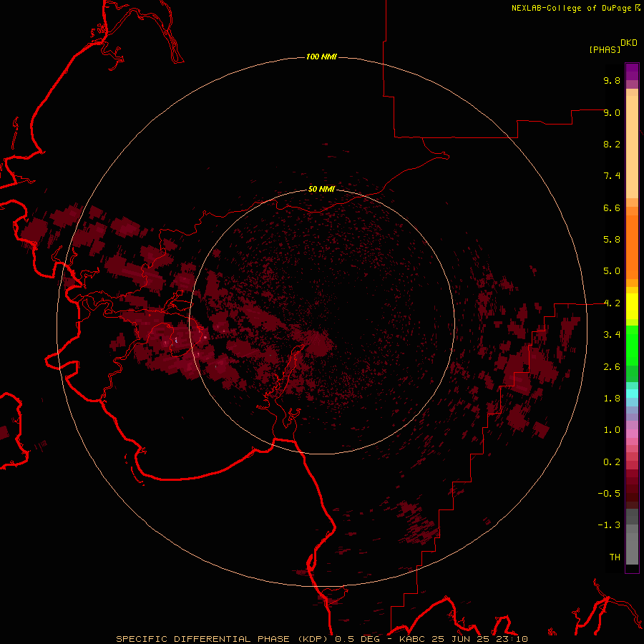Click the 1.0 value on the color scale
This screenshot has width=644, height=644.
[x=612, y=430]
